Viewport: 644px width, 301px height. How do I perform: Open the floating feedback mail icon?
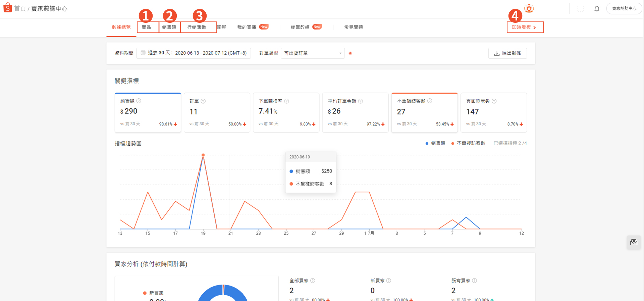point(634,242)
